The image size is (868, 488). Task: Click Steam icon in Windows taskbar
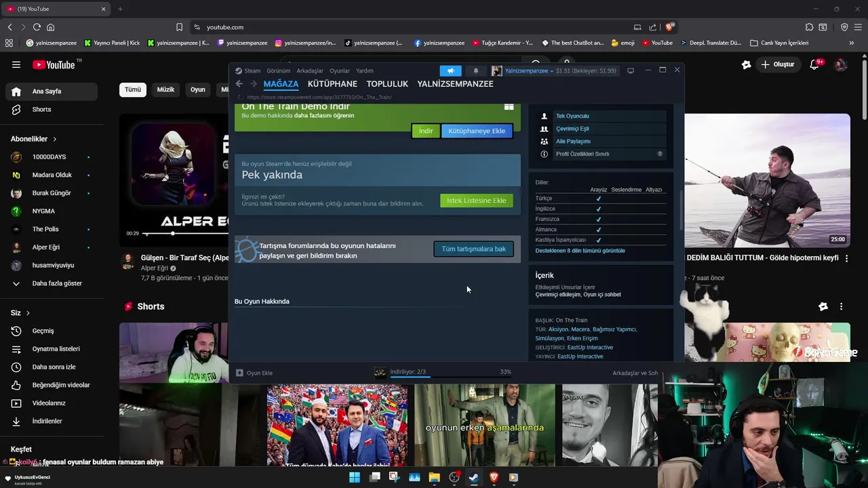pyautogui.click(x=473, y=477)
